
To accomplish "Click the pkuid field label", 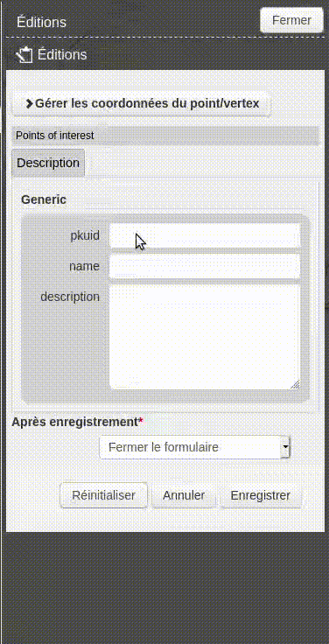I will click(x=85, y=235).
